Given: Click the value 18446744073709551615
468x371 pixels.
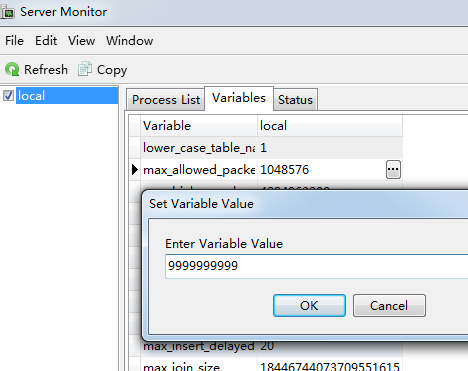Looking at the screenshot, I should pyautogui.click(x=330, y=367).
